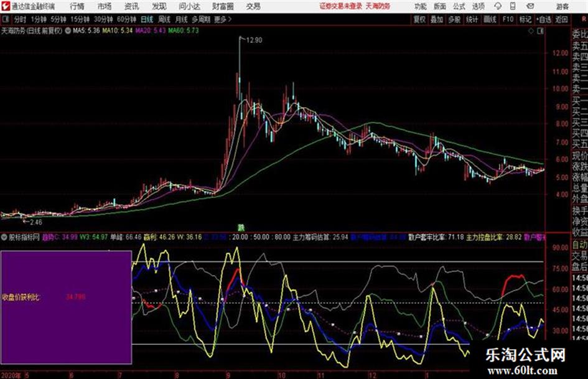Open the envelope messages icon
The width and height of the screenshot is (588, 379).
pos(530,6)
